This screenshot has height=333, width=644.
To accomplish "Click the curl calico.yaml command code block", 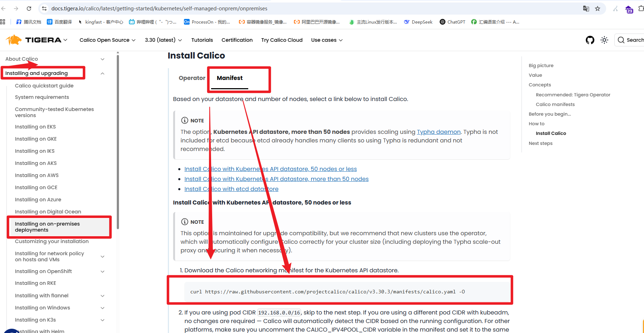I will pos(347,292).
